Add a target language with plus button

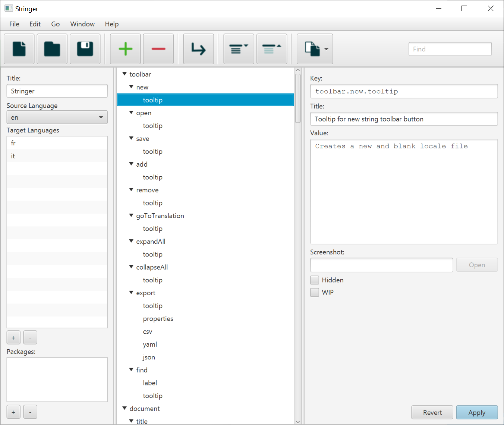click(13, 338)
